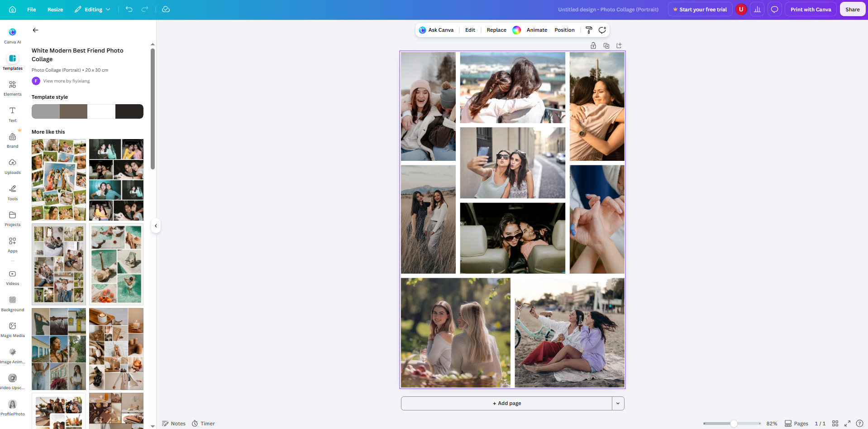Open View more by fiyixiang link
Image resolution: width=868 pixels, height=429 pixels.
[x=66, y=81]
